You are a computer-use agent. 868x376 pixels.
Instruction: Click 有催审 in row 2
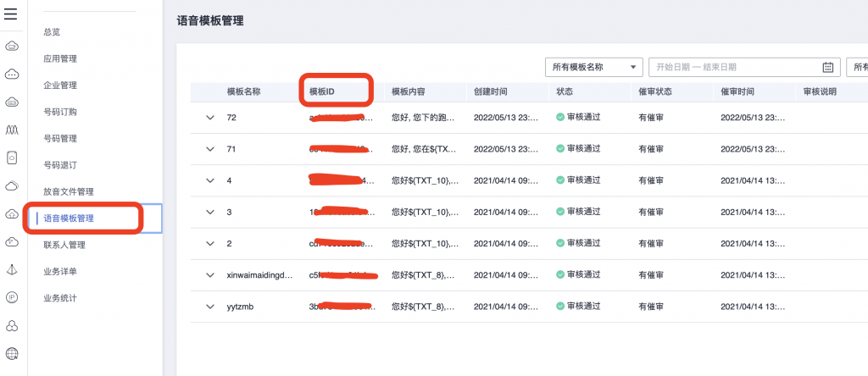coord(651,244)
